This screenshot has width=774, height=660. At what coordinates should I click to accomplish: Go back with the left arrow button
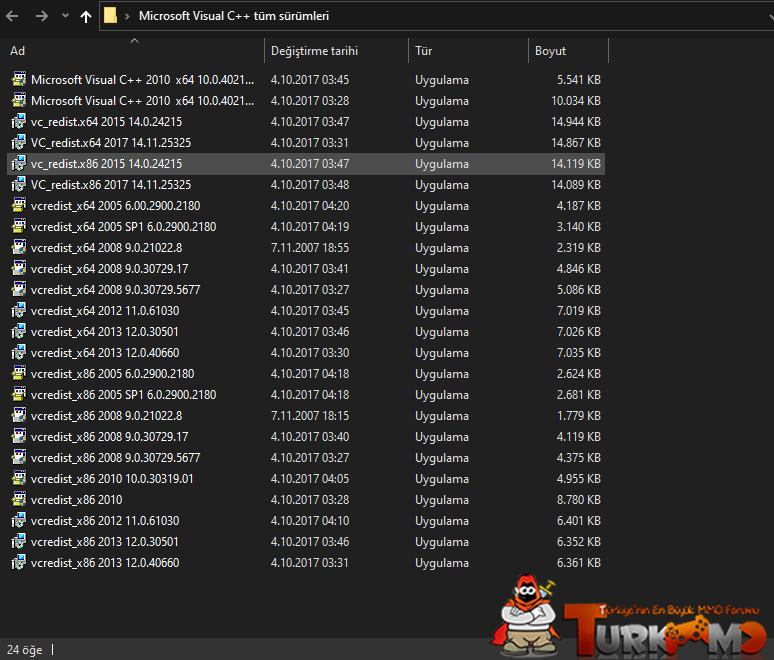click(x=12, y=16)
